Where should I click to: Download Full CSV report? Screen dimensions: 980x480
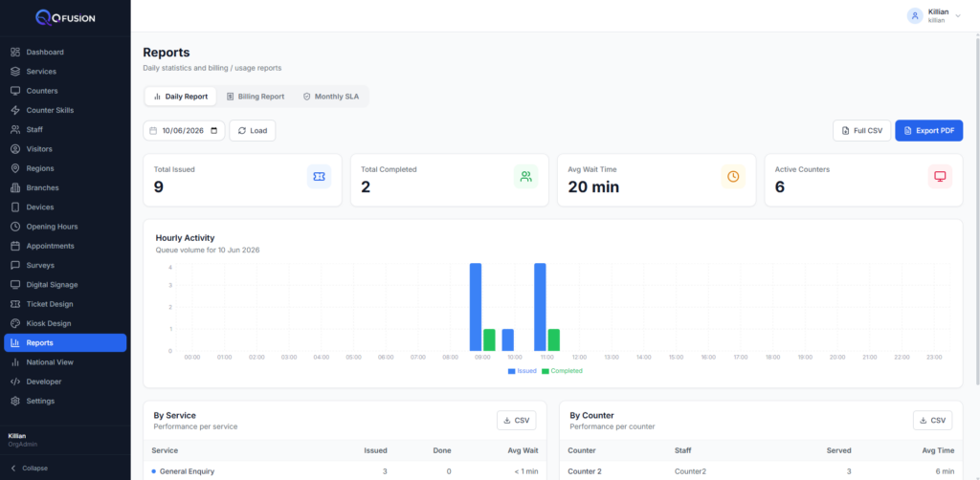click(862, 130)
